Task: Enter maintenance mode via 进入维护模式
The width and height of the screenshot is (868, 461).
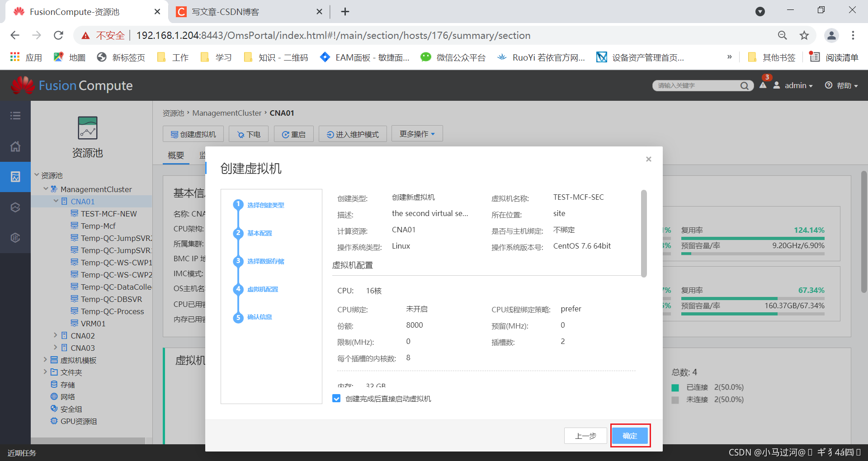Action: coord(353,134)
